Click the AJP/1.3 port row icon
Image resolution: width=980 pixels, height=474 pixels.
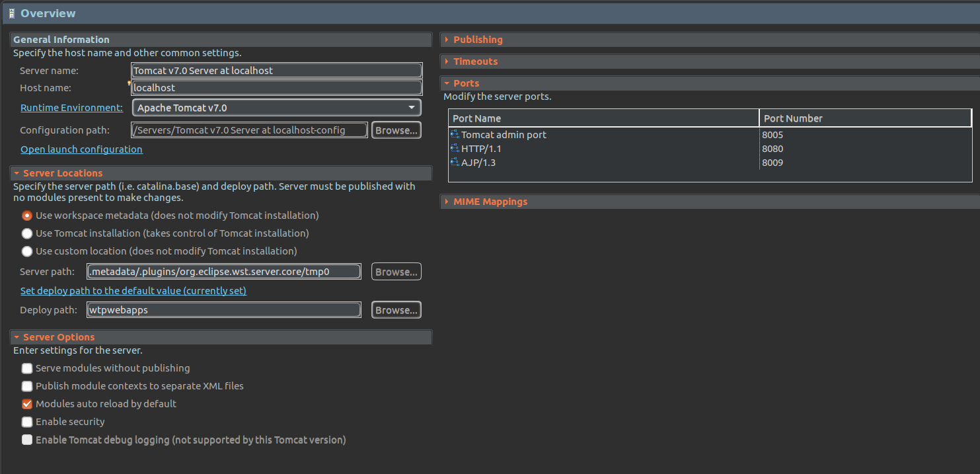point(455,163)
